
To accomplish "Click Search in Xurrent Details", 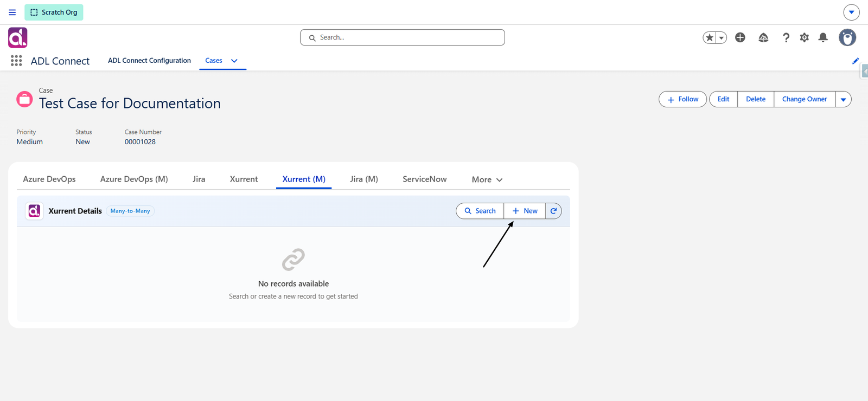I will pyautogui.click(x=480, y=211).
